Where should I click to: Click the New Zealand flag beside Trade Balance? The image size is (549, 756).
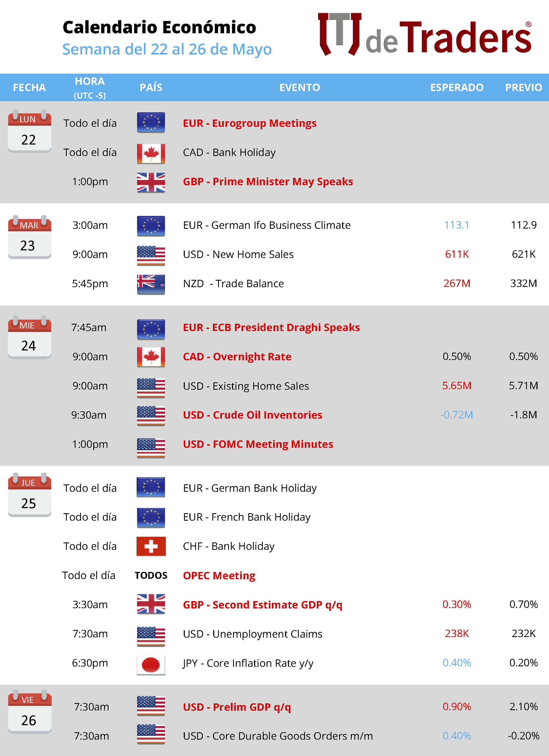click(x=151, y=284)
